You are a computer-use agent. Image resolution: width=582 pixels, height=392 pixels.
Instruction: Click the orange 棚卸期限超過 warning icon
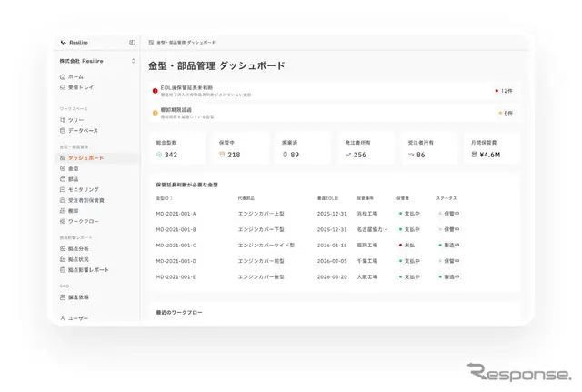[156, 113]
